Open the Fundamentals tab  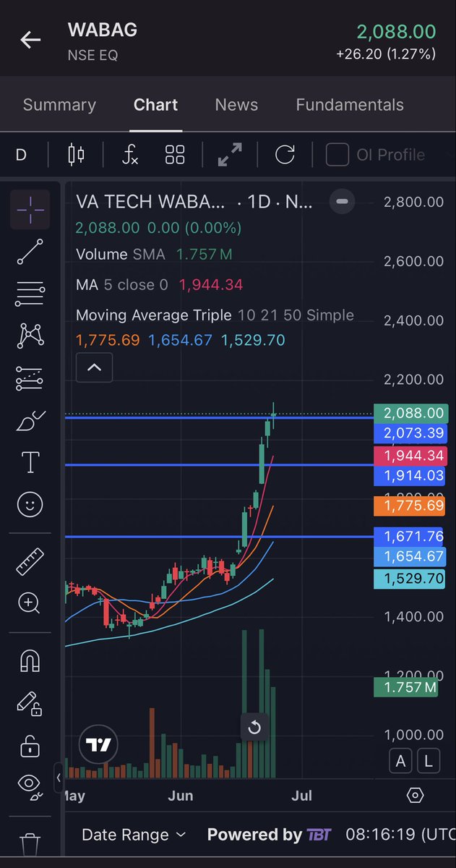tap(350, 105)
